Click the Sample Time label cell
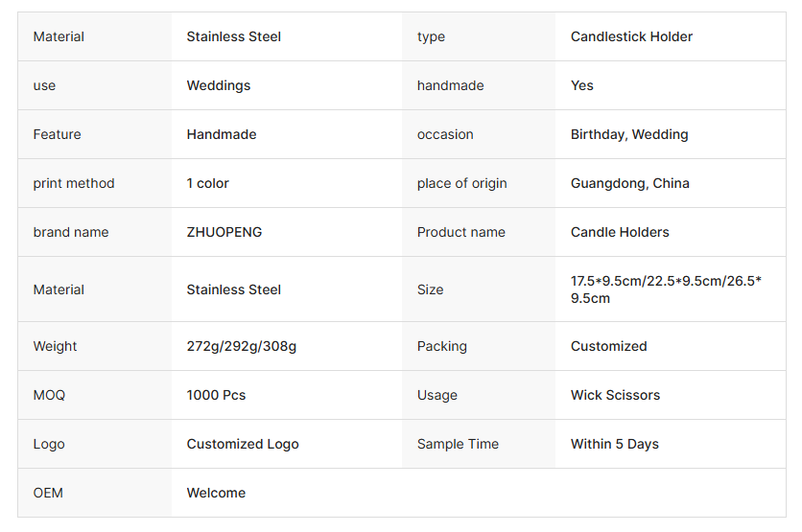This screenshot has height=532, width=802. (458, 444)
